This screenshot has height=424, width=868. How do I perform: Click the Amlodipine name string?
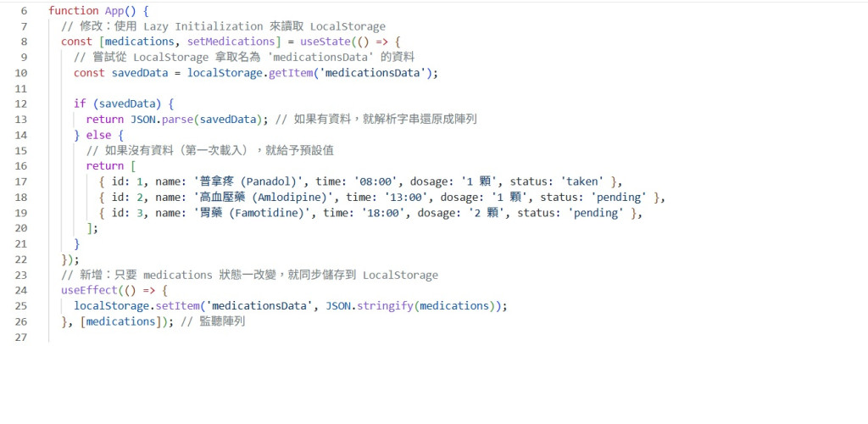click(x=261, y=197)
